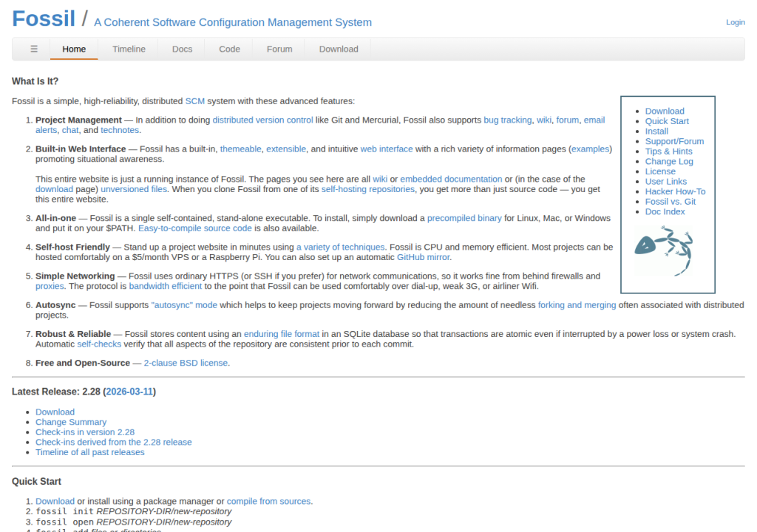
Task: Open Quick Start in the sidebar box
Action: (x=668, y=121)
